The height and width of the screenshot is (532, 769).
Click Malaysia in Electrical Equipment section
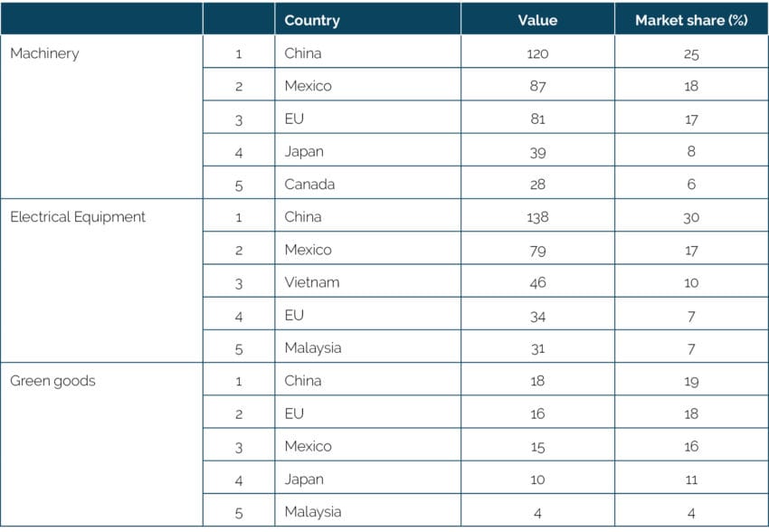tap(313, 348)
